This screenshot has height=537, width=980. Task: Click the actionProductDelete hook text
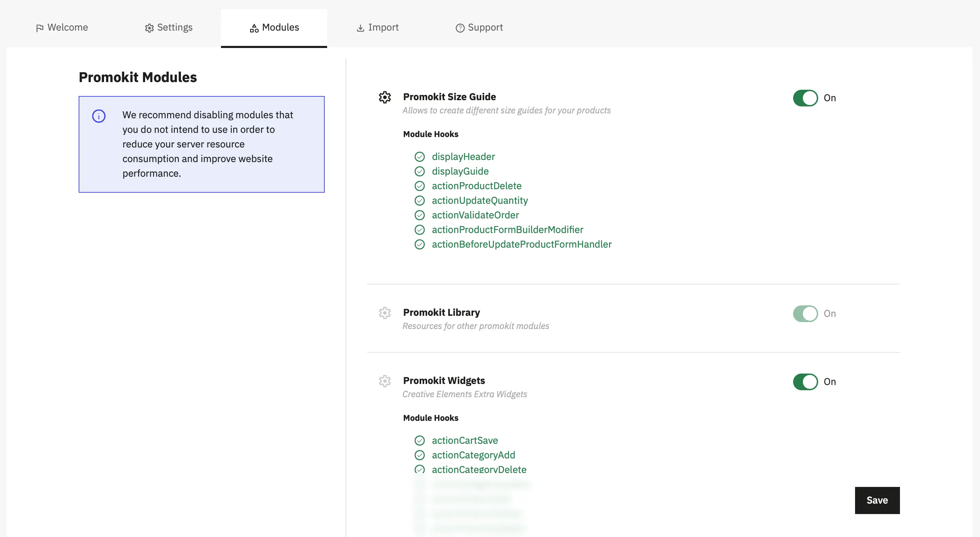476,186
